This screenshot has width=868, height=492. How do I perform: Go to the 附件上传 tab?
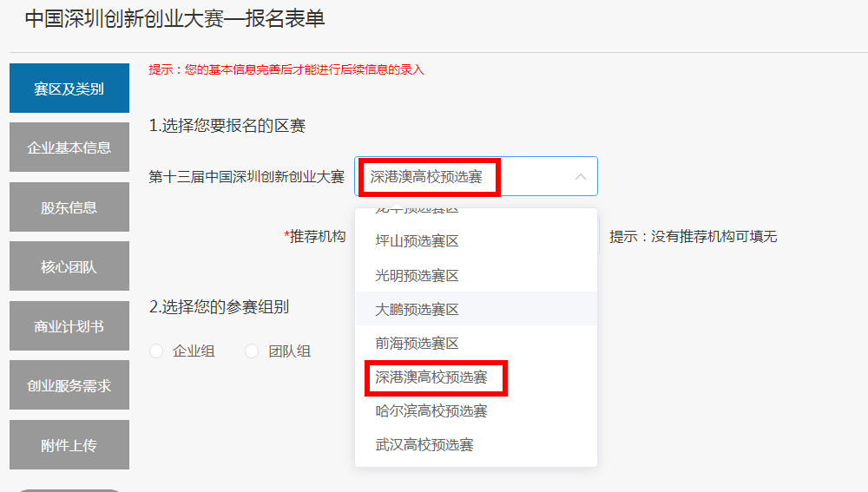click(69, 445)
